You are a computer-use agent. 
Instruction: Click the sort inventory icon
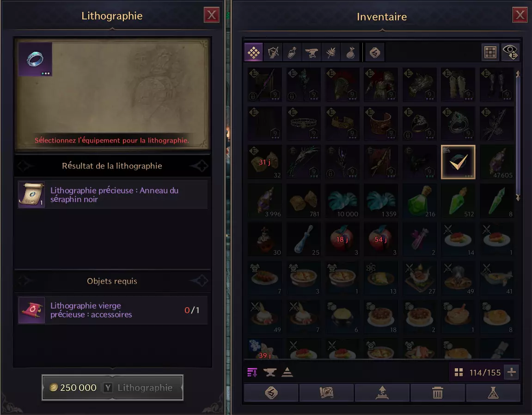pyautogui.click(x=252, y=372)
